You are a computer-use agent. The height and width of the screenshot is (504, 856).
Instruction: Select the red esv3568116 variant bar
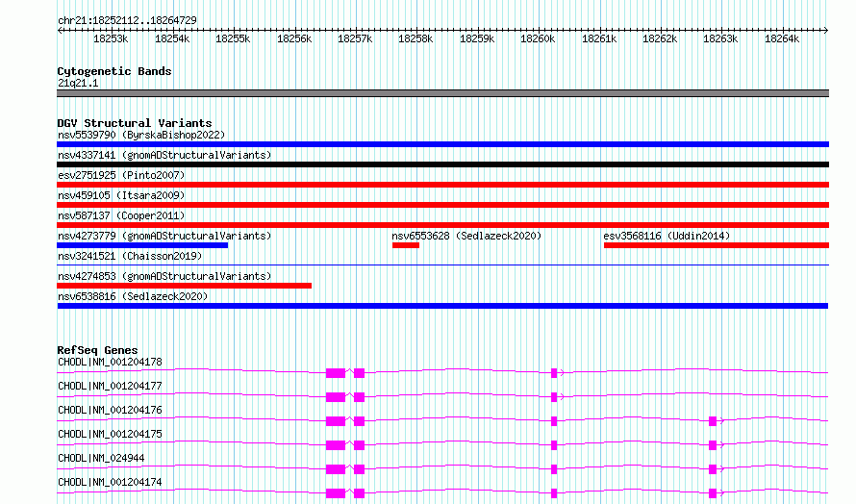(x=717, y=245)
